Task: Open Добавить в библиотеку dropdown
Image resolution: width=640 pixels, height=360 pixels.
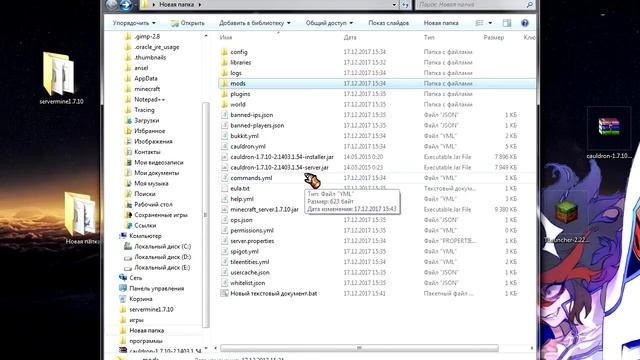Action: 255,23
